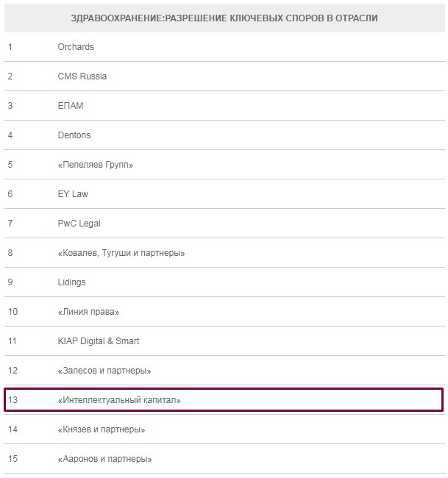The width and height of the screenshot is (448, 478).
Task: Select the CMS Russia entry
Action: coord(82,76)
